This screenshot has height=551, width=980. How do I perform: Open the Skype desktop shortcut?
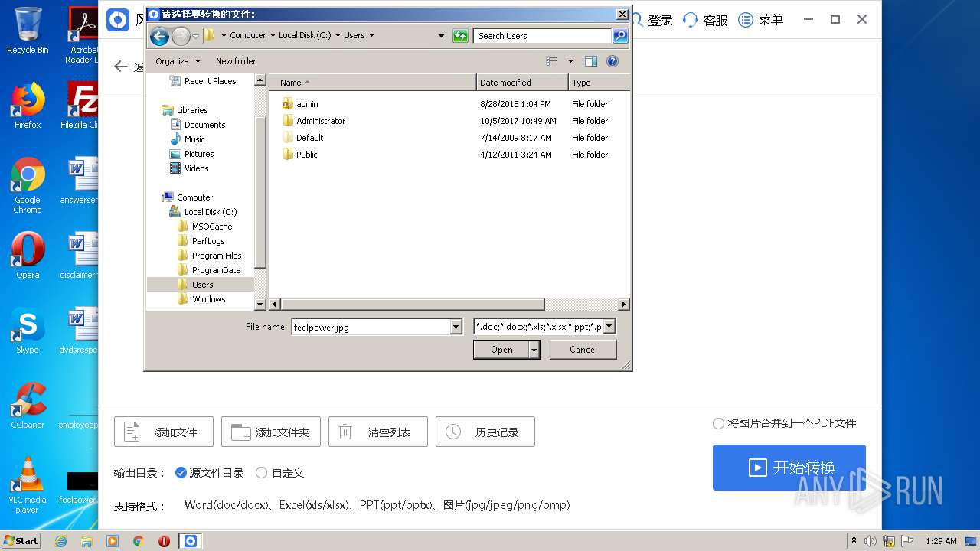(28, 331)
